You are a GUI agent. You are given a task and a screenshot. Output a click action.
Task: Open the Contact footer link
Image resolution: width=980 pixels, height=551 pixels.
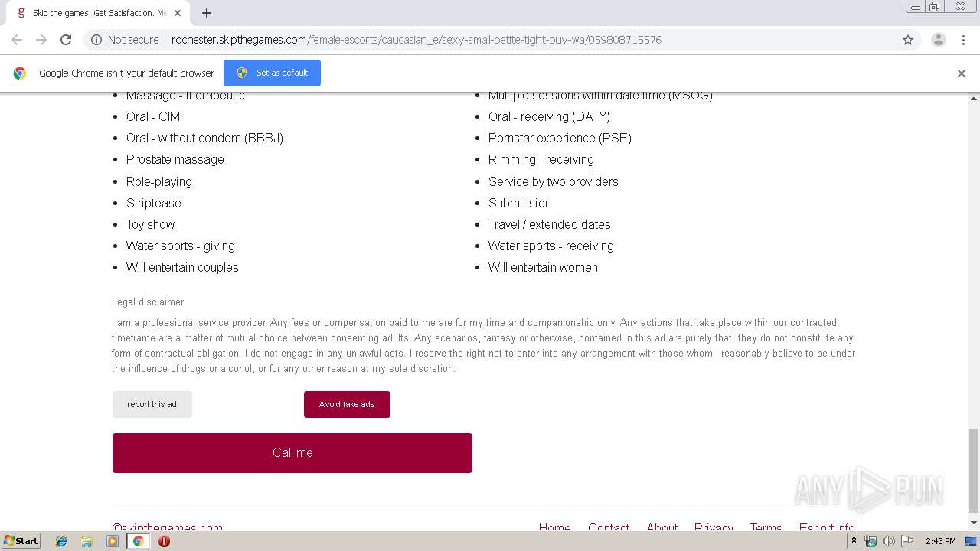[609, 527]
